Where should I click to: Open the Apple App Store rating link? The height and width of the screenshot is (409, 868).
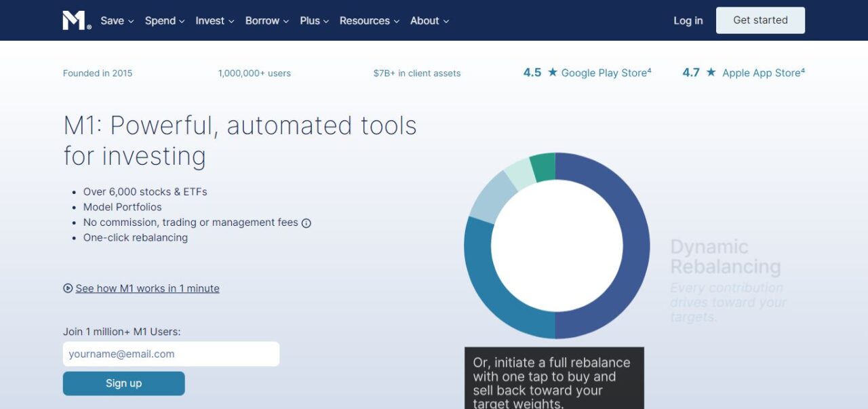tap(744, 73)
